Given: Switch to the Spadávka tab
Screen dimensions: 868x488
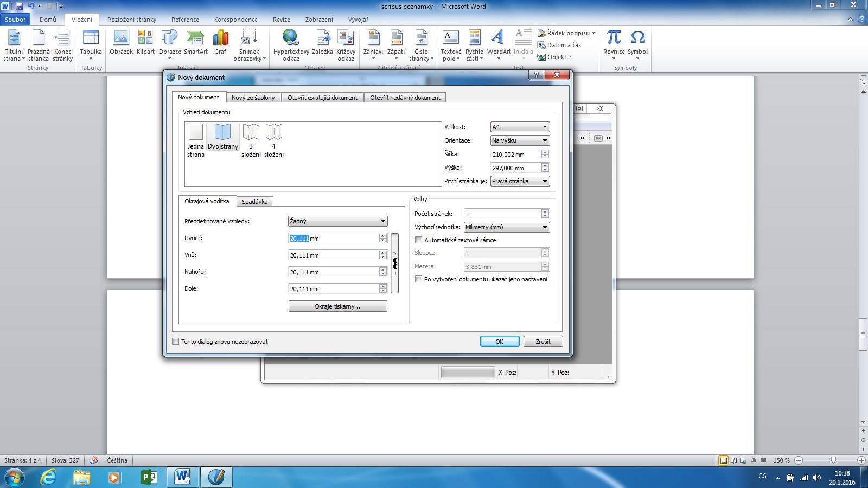Looking at the screenshot, I should (x=254, y=202).
